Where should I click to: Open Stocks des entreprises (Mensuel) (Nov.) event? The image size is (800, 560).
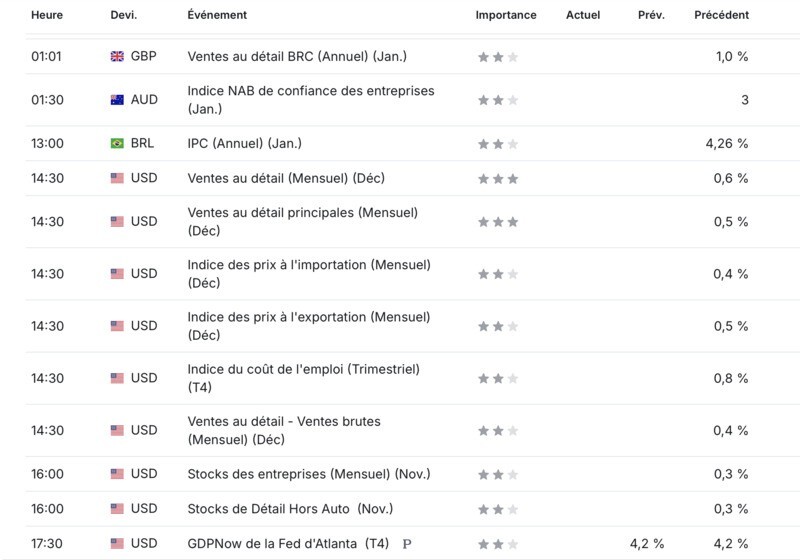click(x=309, y=474)
